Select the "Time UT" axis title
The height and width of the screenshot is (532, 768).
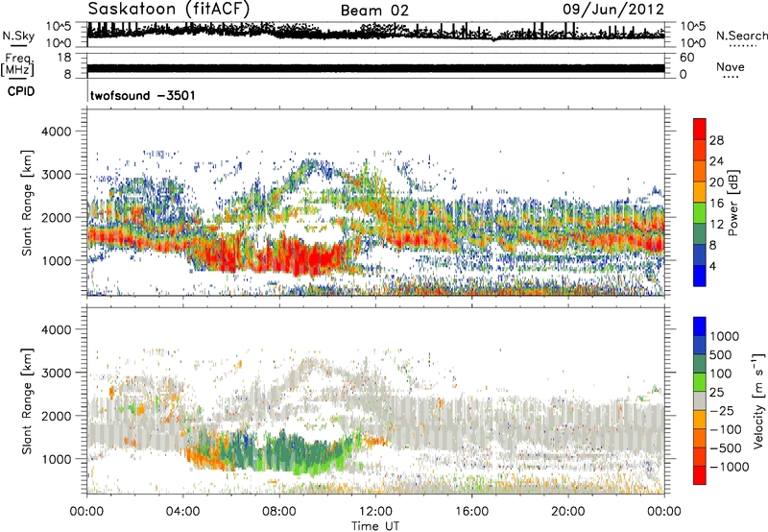tap(375, 526)
